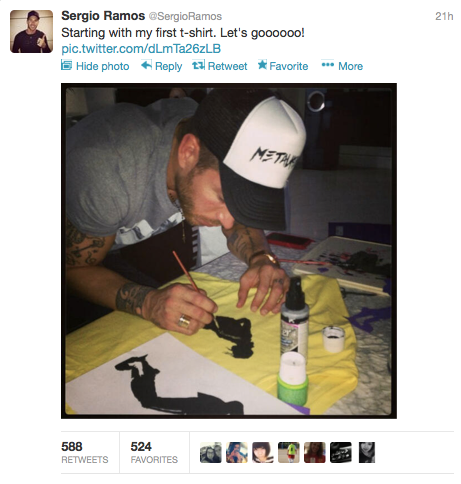This screenshot has width=461, height=484.
Task: Toggle Hide photo text
Action: (103, 66)
